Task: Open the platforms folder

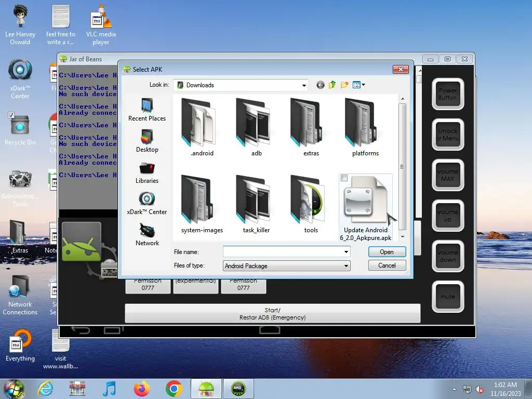Action: tap(365, 127)
